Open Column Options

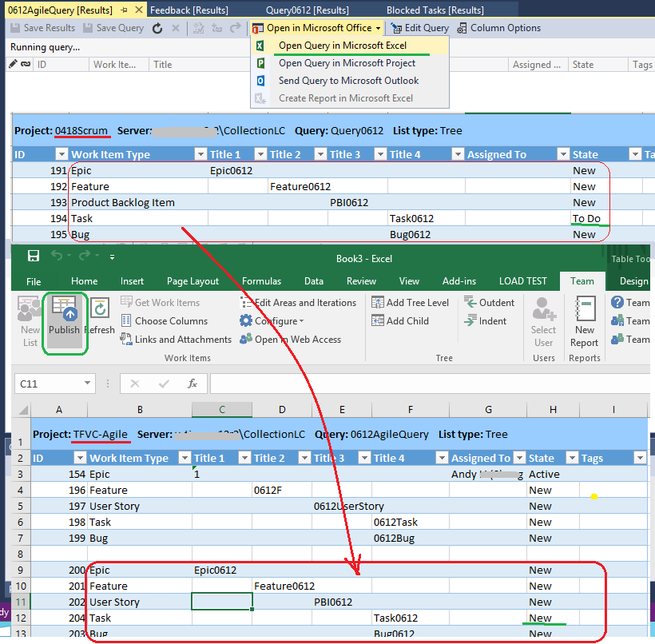(498, 28)
